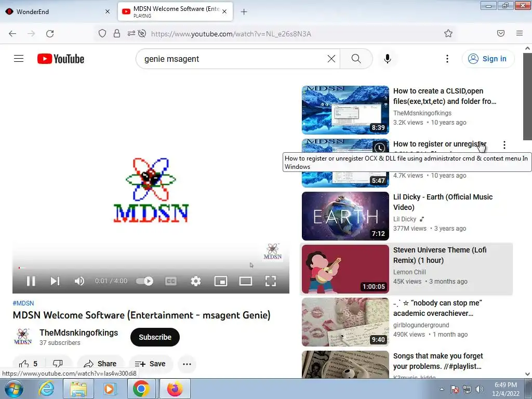
Task: Enter full screen mode
Action: pyautogui.click(x=270, y=281)
